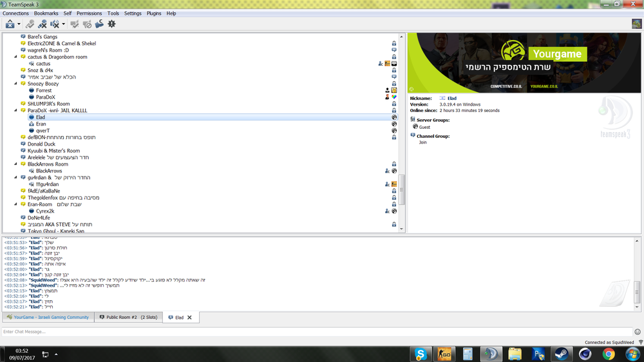Click the Chat Message input field

coord(316,332)
